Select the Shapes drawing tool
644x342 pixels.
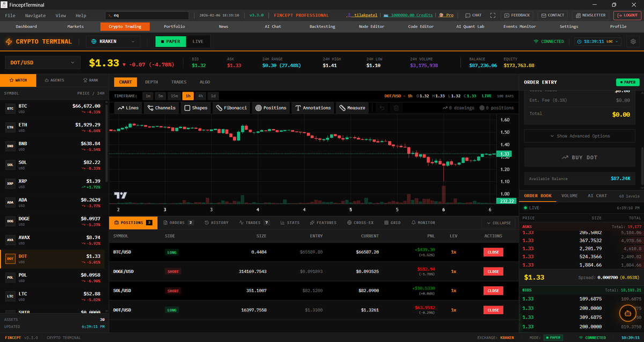pos(195,108)
